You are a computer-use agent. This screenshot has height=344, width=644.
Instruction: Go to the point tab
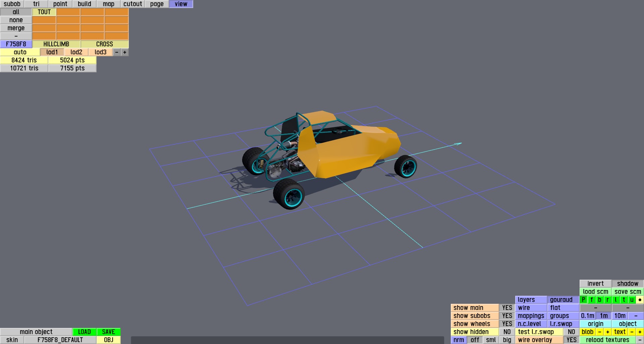(60, 4)
